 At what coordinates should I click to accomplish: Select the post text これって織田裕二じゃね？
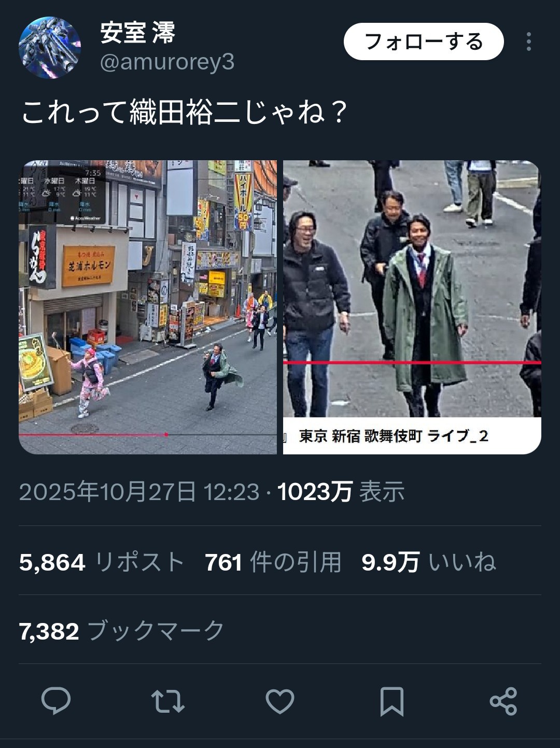pos(184,112)
